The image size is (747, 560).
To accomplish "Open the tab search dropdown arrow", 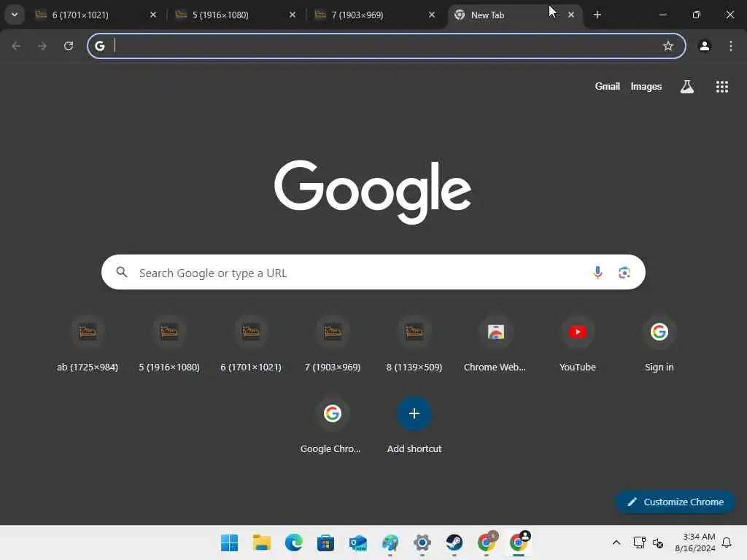I will [15, 15].
